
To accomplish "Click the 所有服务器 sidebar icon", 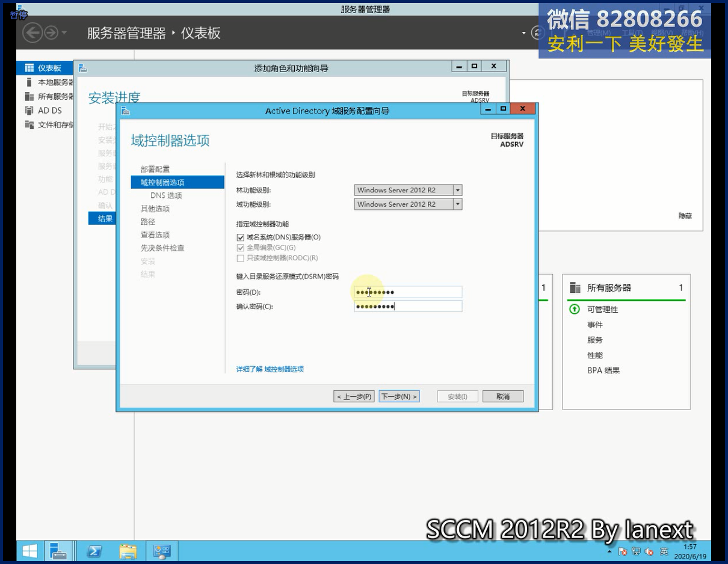I will click(29, 96).
